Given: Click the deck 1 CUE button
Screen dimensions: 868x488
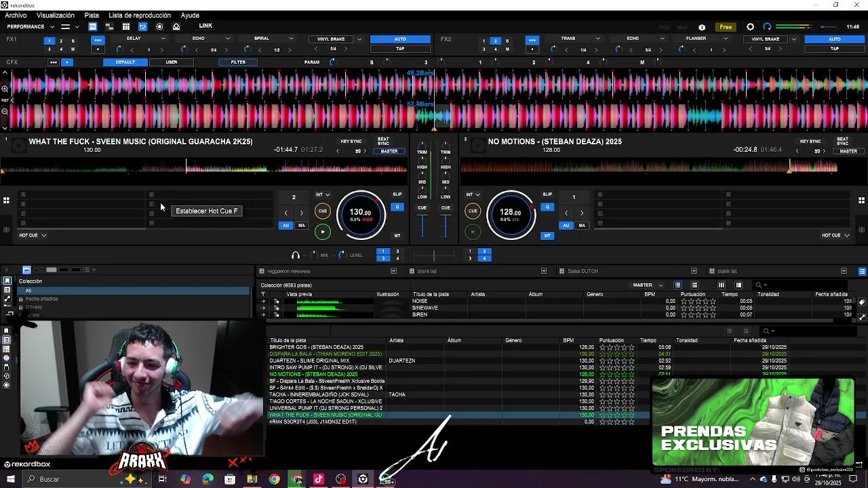Looking at the screenshot, I should (x=323, y=211).
